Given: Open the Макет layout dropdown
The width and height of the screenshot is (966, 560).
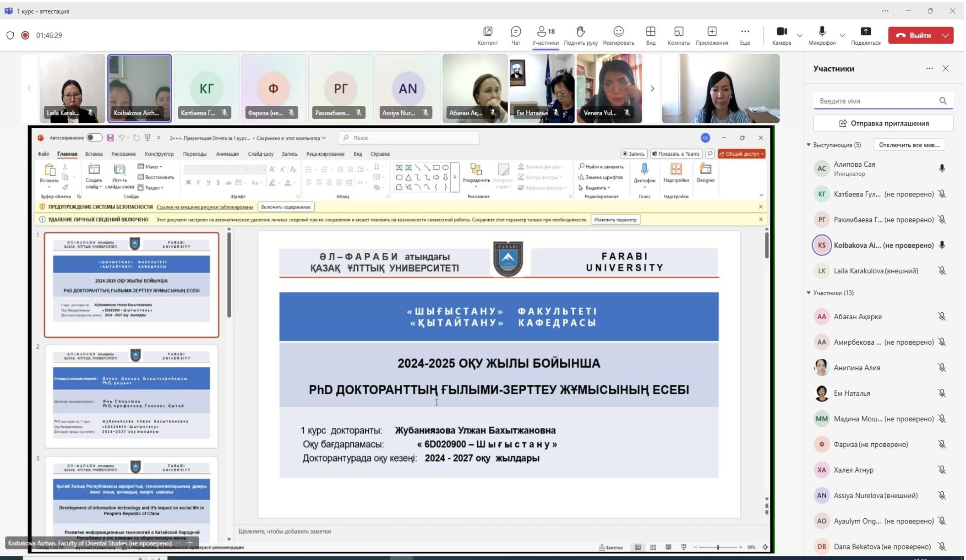Looking at the screenshot, I should point(151,167).
